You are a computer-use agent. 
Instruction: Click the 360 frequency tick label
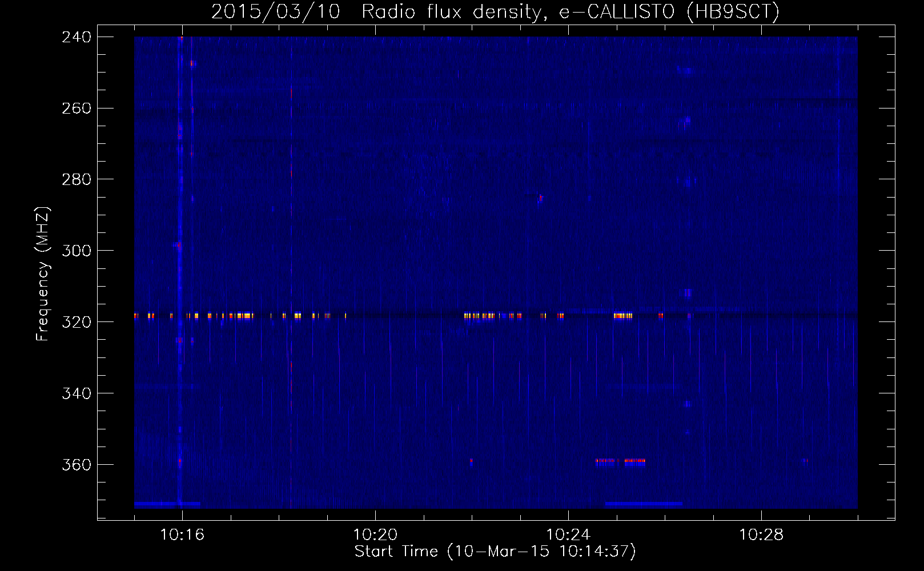tap(77, 465)
